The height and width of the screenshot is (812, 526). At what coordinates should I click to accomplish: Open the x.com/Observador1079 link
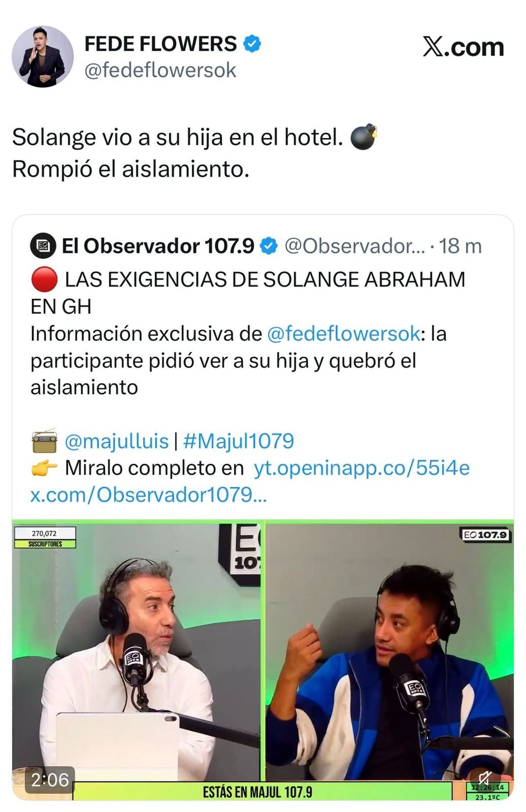(x=149, y=495)
